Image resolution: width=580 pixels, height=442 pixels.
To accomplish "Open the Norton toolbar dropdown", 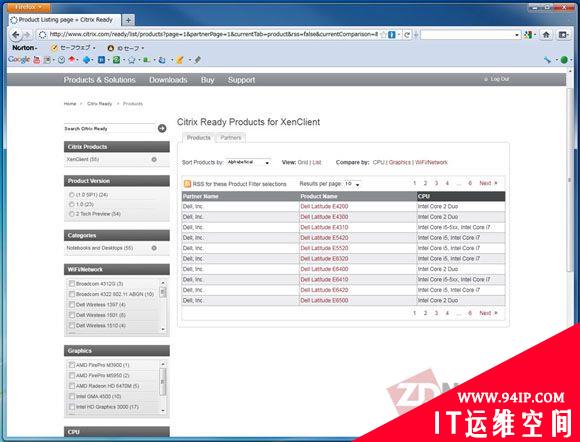I will point(25,48).
